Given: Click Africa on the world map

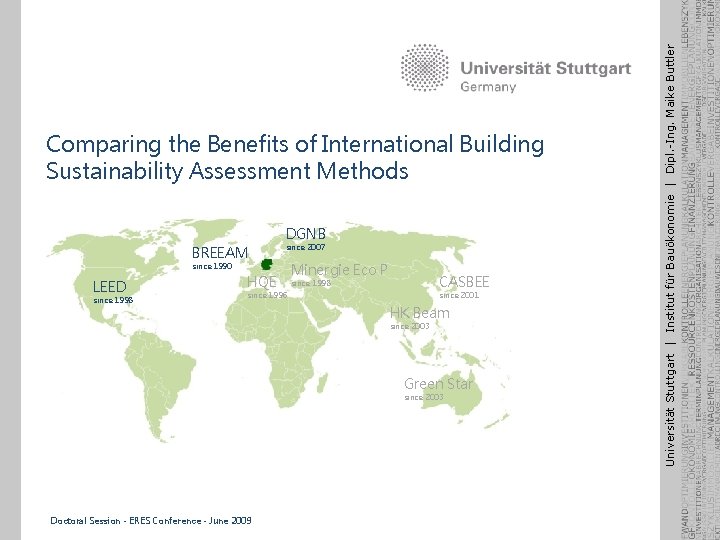Looking at the screenshot, I should pos(276,349).
